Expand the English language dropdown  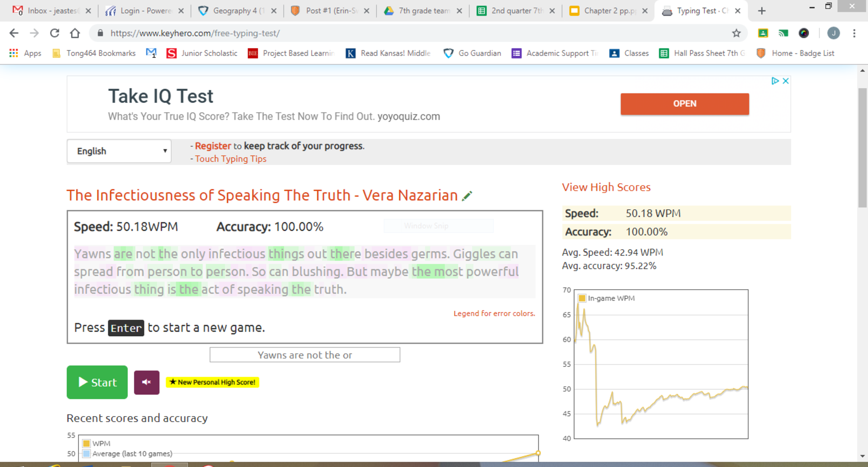tap(119, 151)
